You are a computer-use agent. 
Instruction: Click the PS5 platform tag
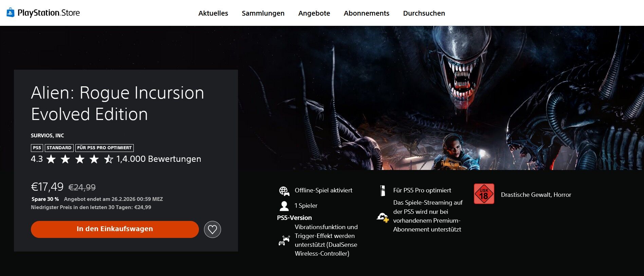point(37,148)
